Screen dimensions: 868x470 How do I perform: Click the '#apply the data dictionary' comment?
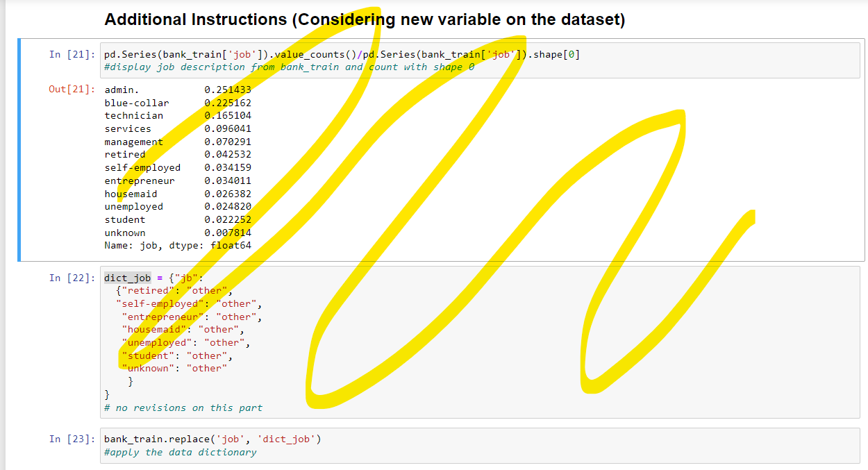pos(181,452)
